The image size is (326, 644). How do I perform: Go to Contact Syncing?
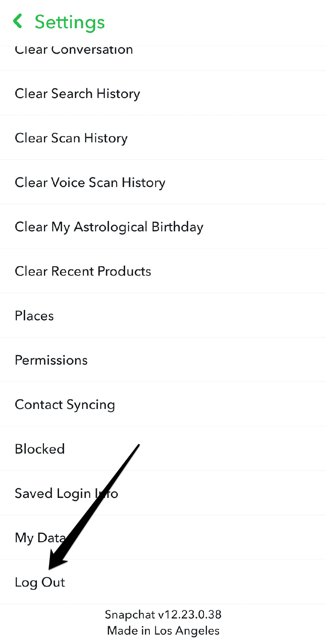(x=65, y=405)
